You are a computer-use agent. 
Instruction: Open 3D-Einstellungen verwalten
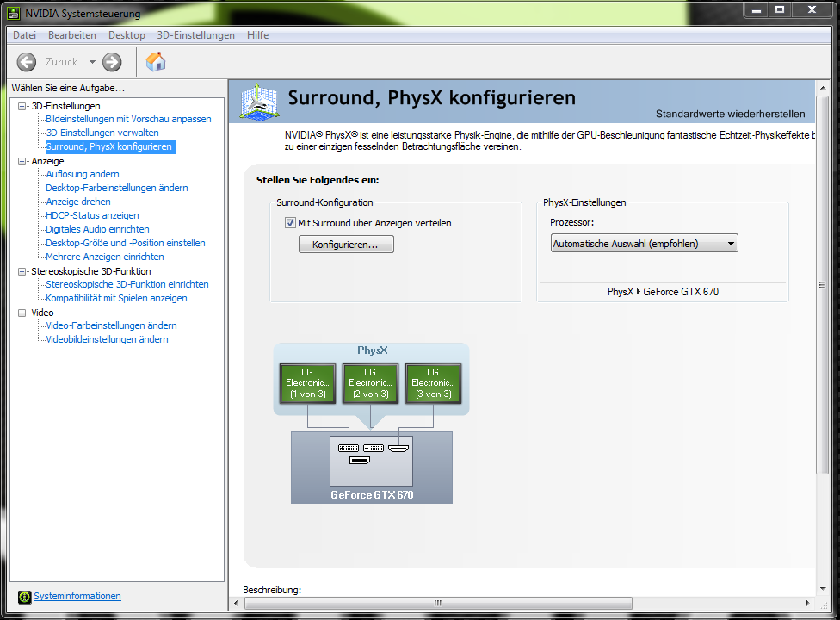click(x=102, y=133)
